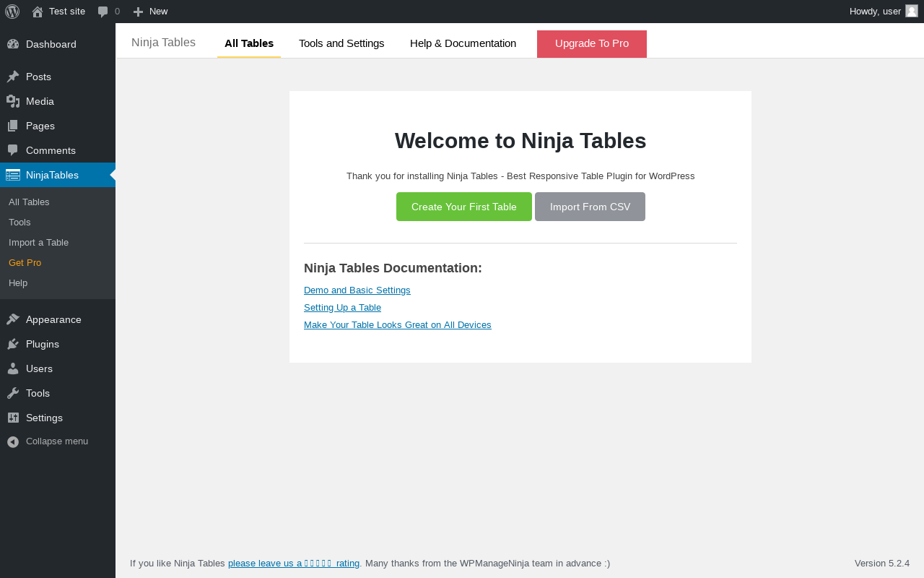Viewport: 924px width, 578px height.
Task: Open Demo and Basic Settings link
Action: [x=357, y=290]
